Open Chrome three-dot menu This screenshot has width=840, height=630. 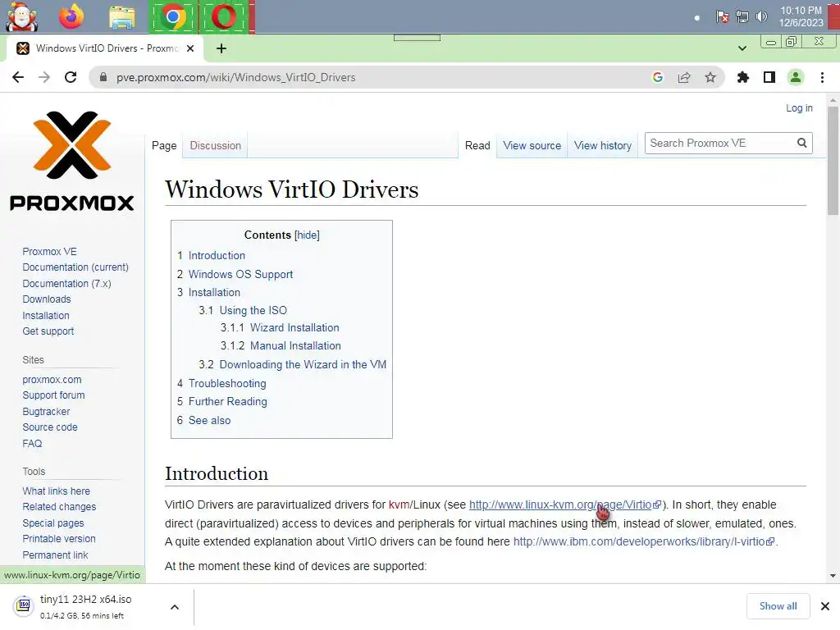tap(822, 77)
